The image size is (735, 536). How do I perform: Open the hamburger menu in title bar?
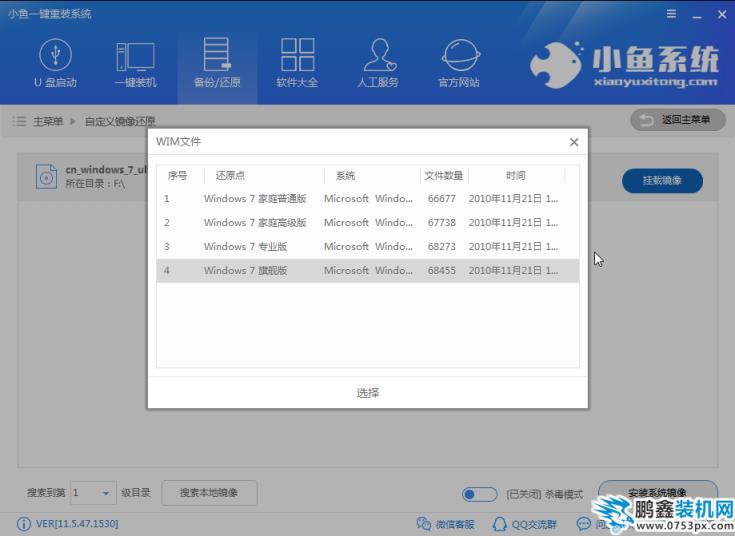click(x=671, y=14)
